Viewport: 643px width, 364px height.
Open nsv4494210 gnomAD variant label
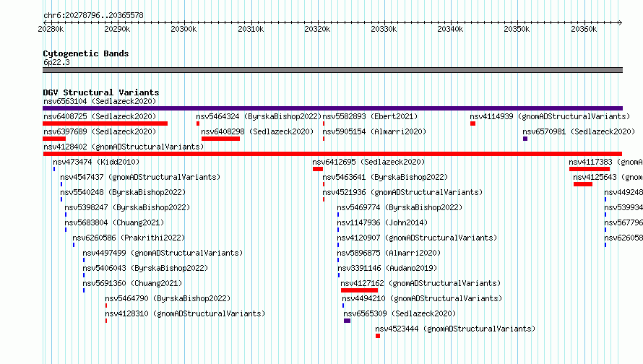tap(422, 298)
